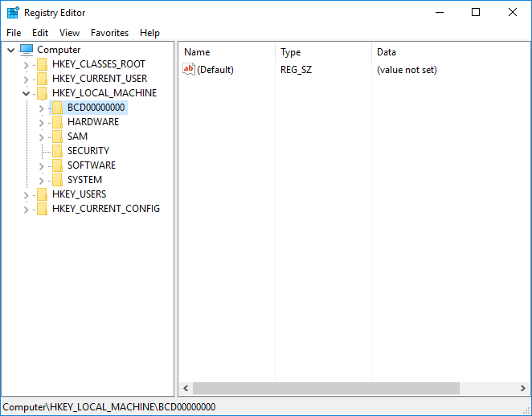
Task: Open the Favorites menu
Action: coord(109,33)
